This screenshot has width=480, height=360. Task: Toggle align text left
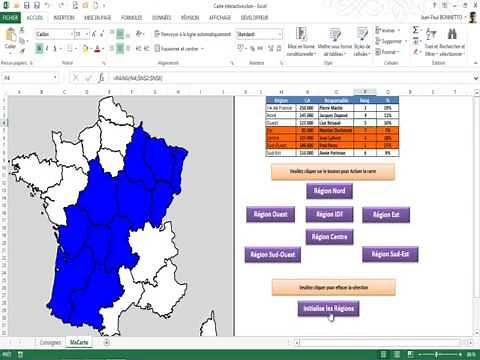click(112, 49)
